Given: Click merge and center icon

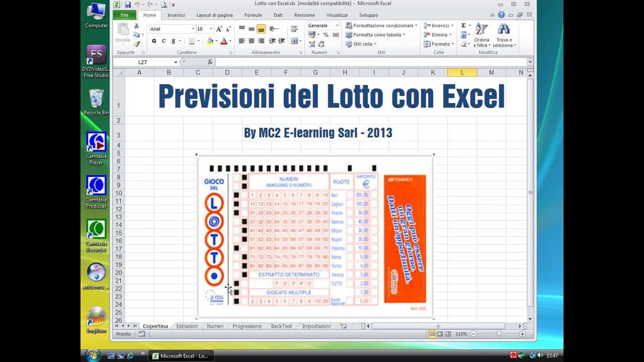Looking at the screenshot, I should (294, 41).
